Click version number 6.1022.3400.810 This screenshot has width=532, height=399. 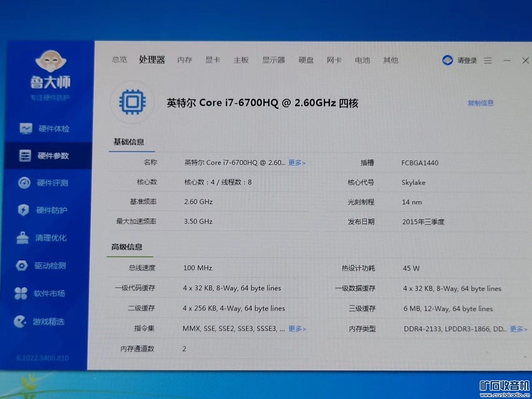(x=43, y=358)
